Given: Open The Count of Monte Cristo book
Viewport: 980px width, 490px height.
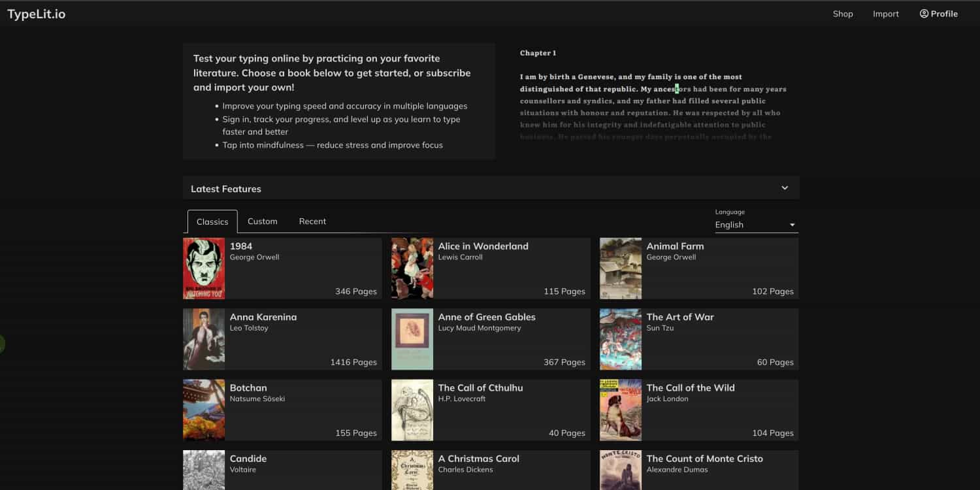Looking at the screenshot, I should pos(704,459).
